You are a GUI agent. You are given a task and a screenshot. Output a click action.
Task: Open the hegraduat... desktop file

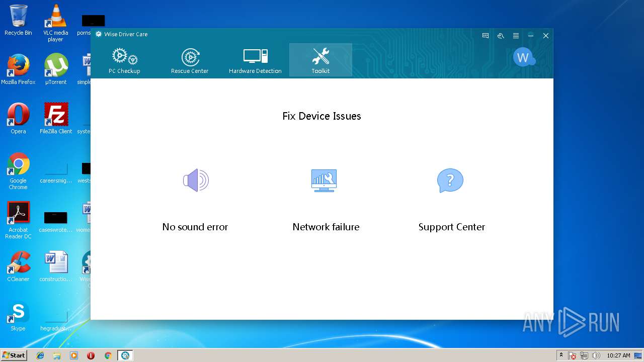point(56,320)
